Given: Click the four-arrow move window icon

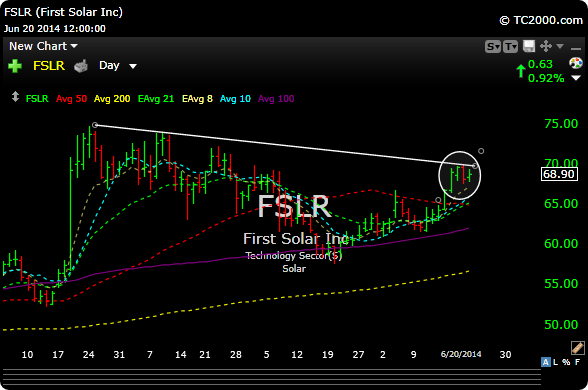Looking at the screenshot, I should (x=546, y=46).
